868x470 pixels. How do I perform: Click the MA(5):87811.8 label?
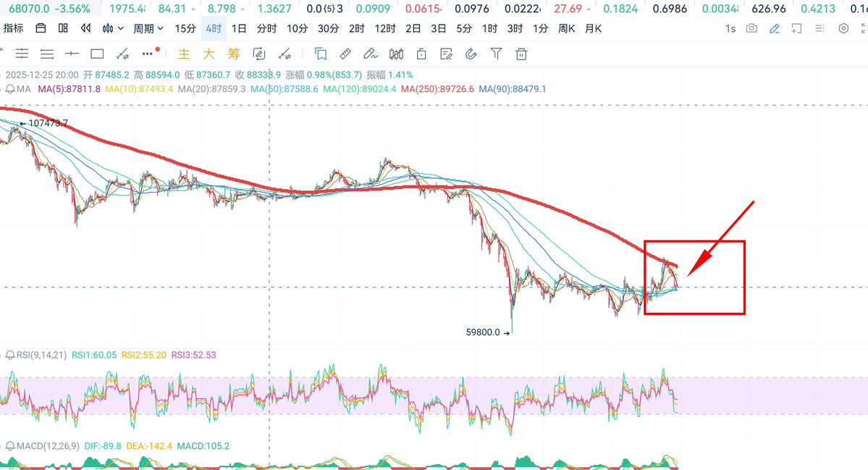pyautogui.click(x=69, y=88)
